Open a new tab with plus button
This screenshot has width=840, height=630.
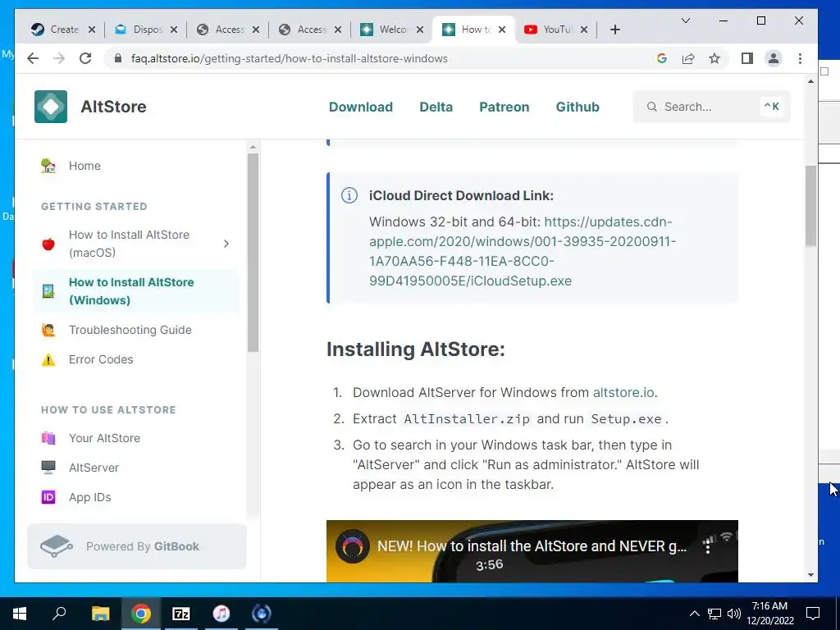pyautogui.click(x=615, y=30)
